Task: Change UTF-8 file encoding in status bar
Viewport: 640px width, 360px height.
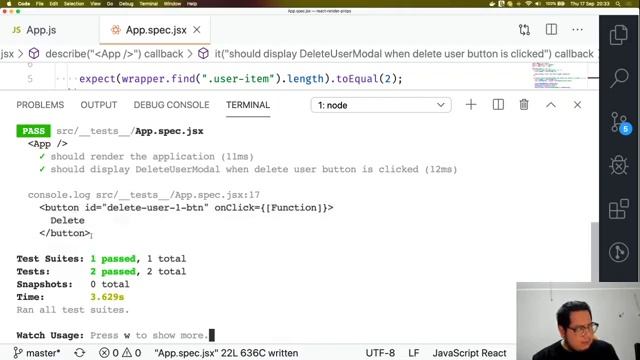Action: (x=380, y=353)
